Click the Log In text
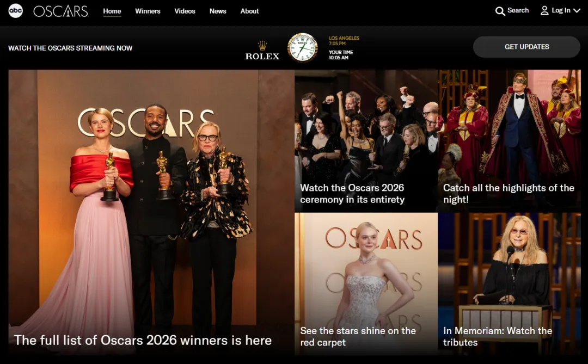 pos(561,10)
